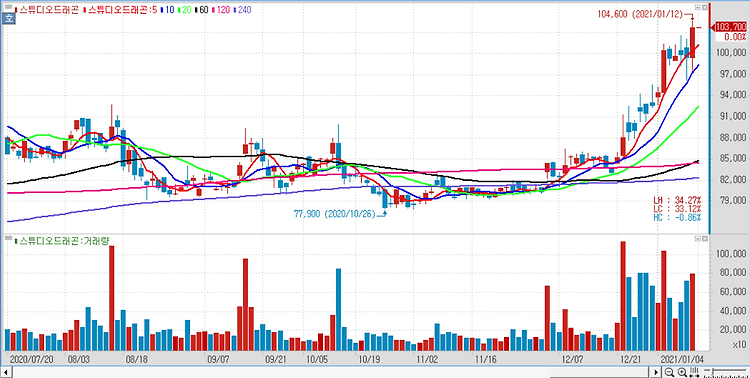Screen dimensions: 750x378
Task: Click the 10/05 date axis label
Action: 317,358
